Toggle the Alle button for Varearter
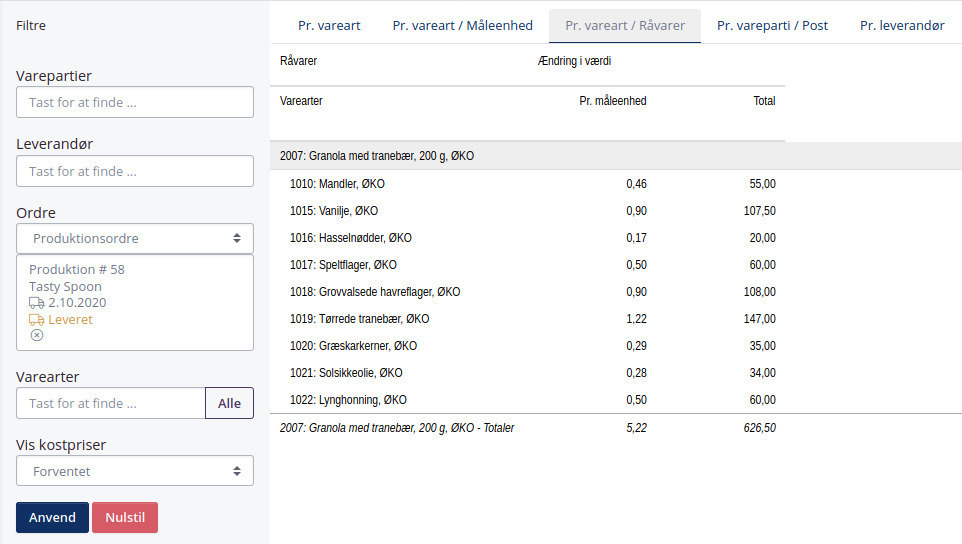The image size is (962, 544). click(229, 403)
